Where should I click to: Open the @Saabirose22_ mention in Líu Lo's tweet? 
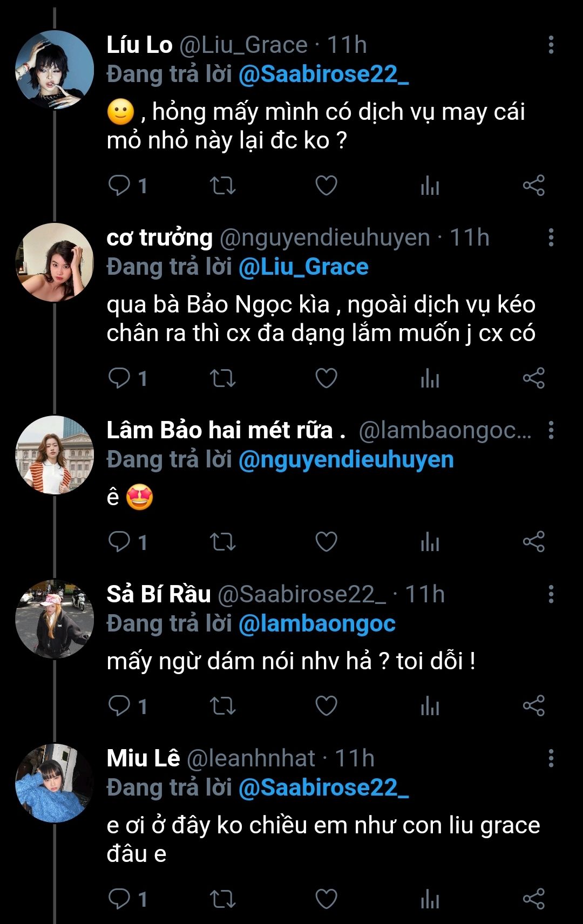pyautogui.click(x=323, y=74)
